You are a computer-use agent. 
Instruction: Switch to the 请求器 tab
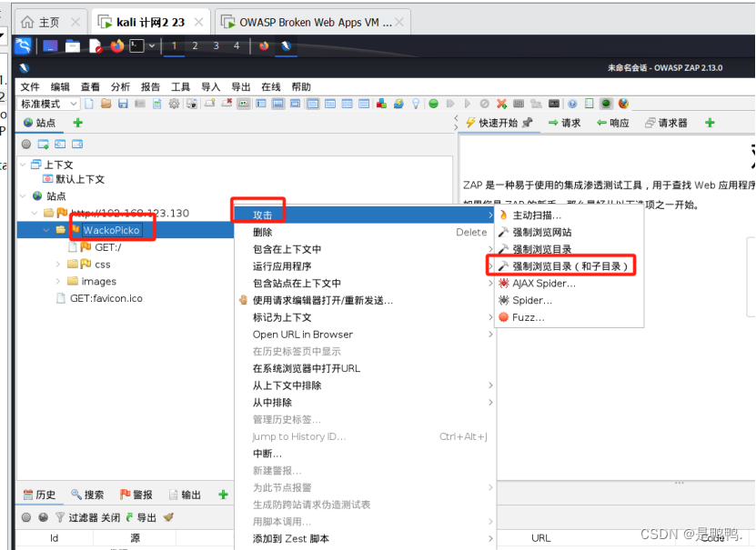coord(666,123)
